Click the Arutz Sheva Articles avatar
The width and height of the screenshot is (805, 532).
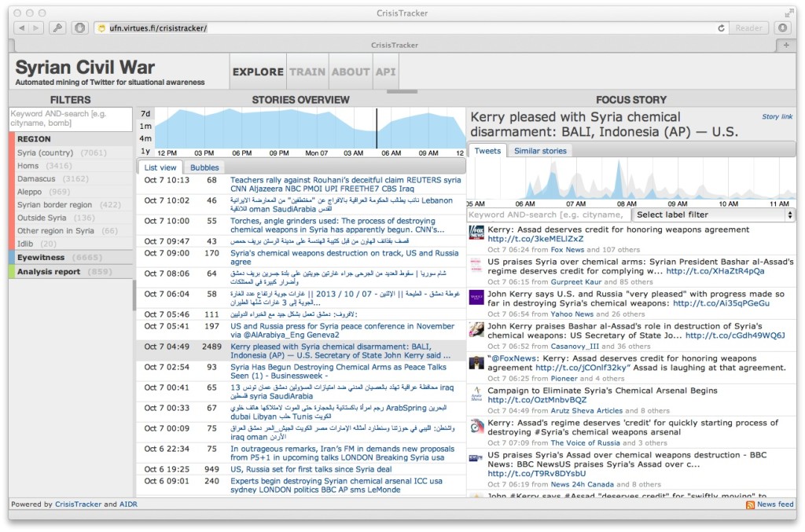(x=476, y=394)
